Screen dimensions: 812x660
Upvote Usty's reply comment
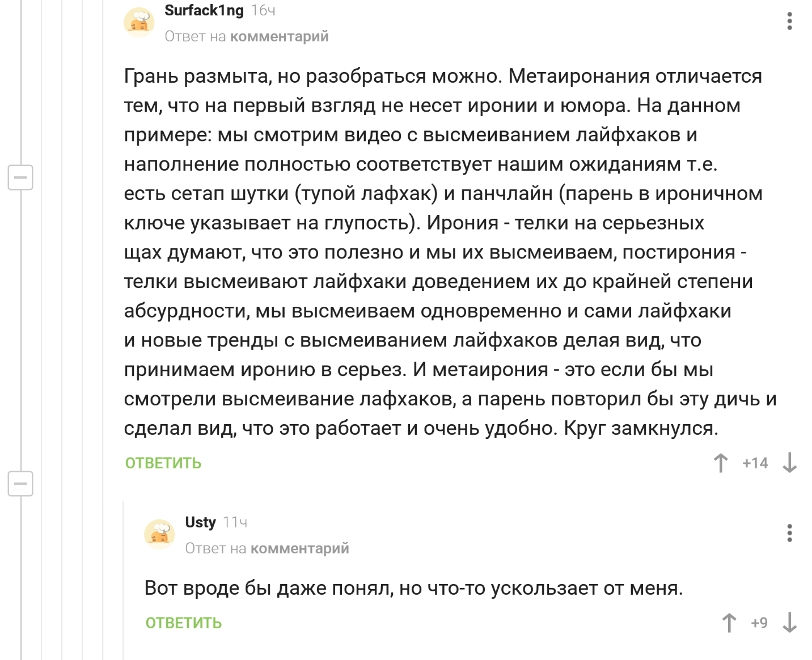tap(729, 623)
